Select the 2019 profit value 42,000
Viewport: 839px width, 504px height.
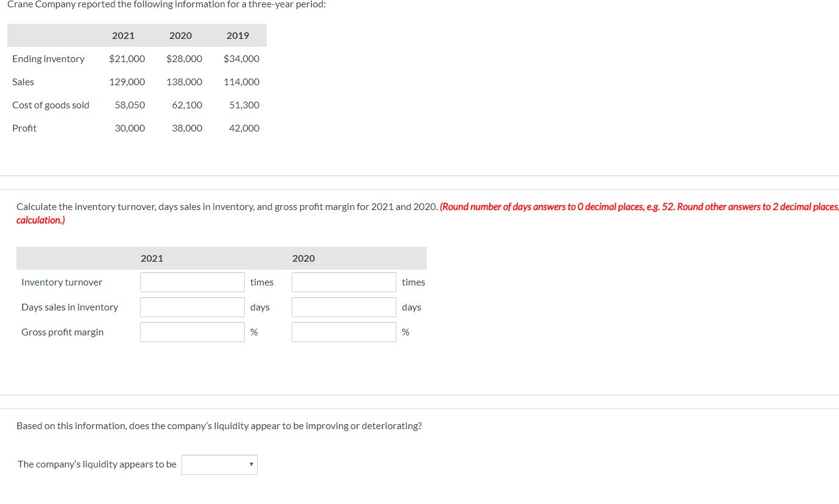point(245,128)
